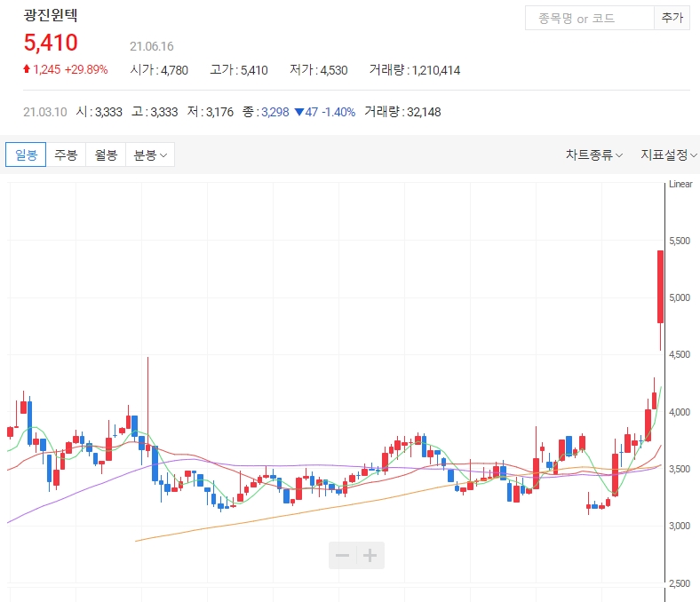Click the 저가: 4,530 low price
The image size is (700, 602).
click(x=318, y=70)
